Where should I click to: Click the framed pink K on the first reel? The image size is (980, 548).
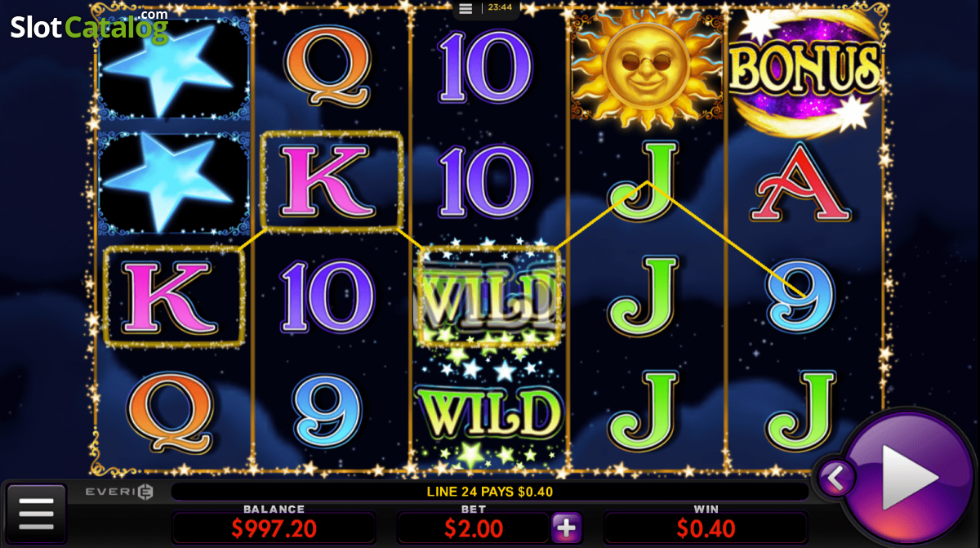[x=174, y=296]
